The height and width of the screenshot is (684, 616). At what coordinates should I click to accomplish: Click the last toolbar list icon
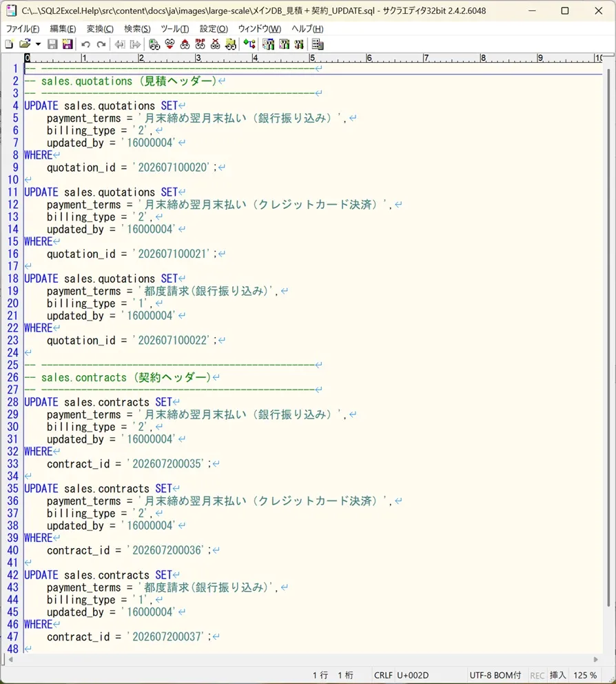(x=318, y=44)
